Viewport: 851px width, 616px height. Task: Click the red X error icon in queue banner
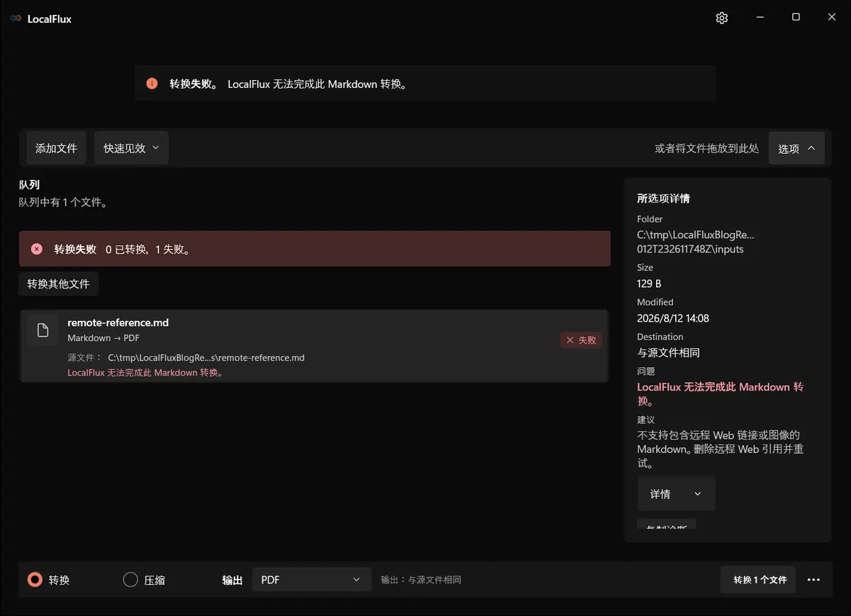point(37,249)
